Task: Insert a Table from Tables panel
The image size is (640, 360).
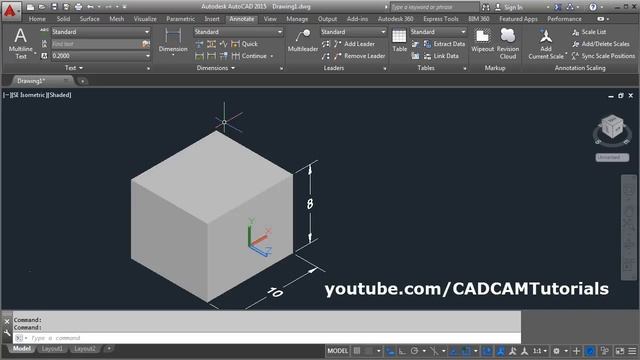Action: point(399,40)
